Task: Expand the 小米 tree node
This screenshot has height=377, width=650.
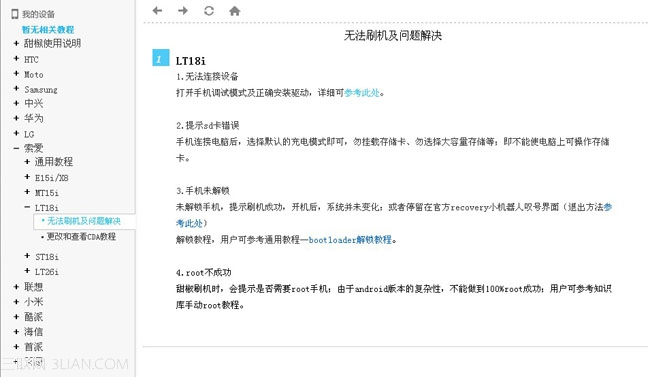Action: 16,302
